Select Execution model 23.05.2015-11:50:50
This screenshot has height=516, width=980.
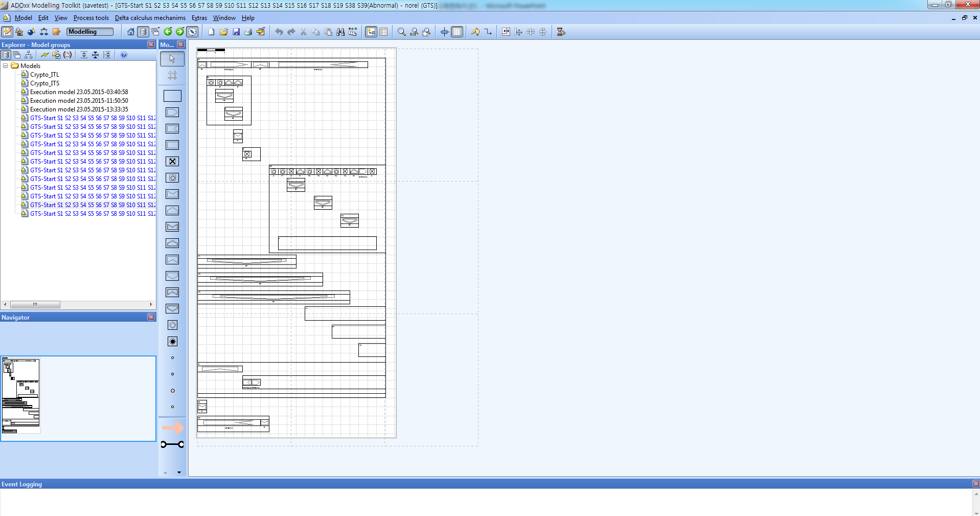click(x=79, y=101)
